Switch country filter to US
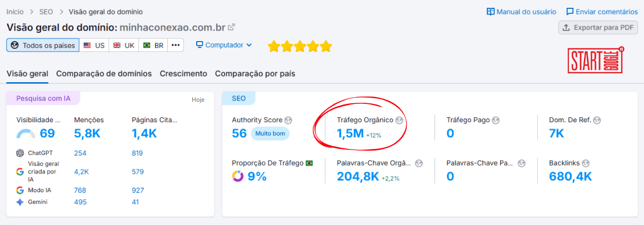This screenshot has height=225, width=644. pyautogui.click(x=94, y=46)
